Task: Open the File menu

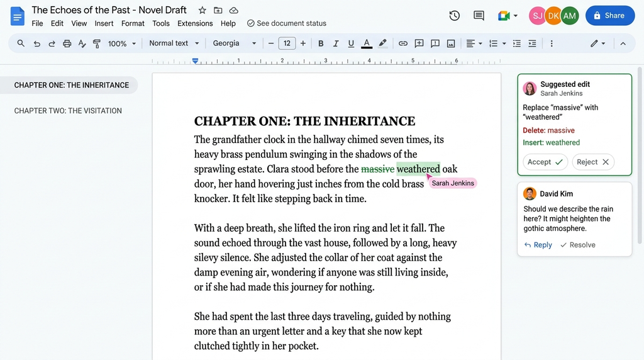Action: coord(37,23)
